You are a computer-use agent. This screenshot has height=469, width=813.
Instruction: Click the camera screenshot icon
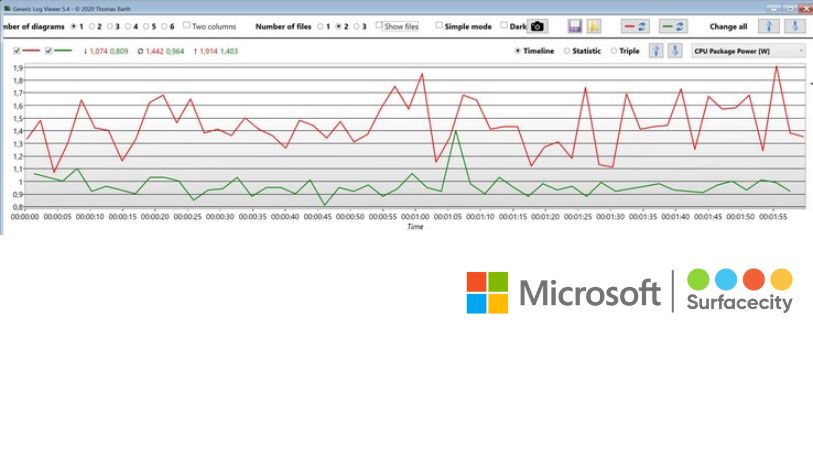coord(537,26)
